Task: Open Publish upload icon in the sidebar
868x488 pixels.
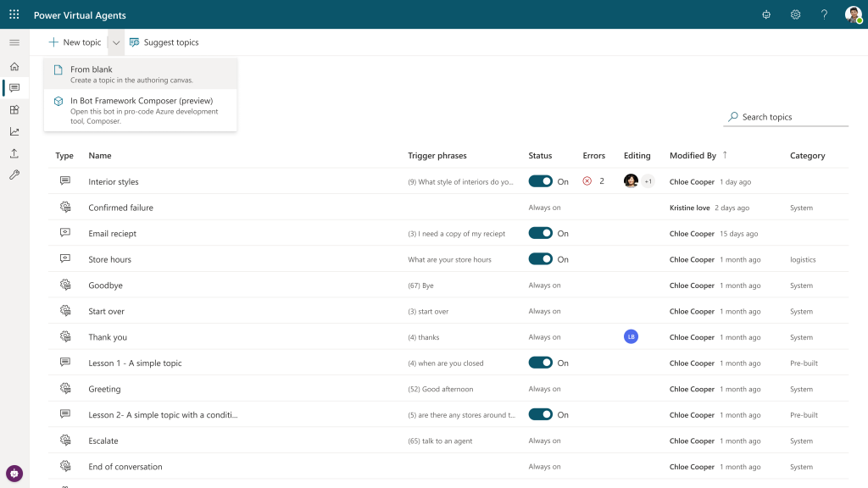Action: (x=14, y=153)
